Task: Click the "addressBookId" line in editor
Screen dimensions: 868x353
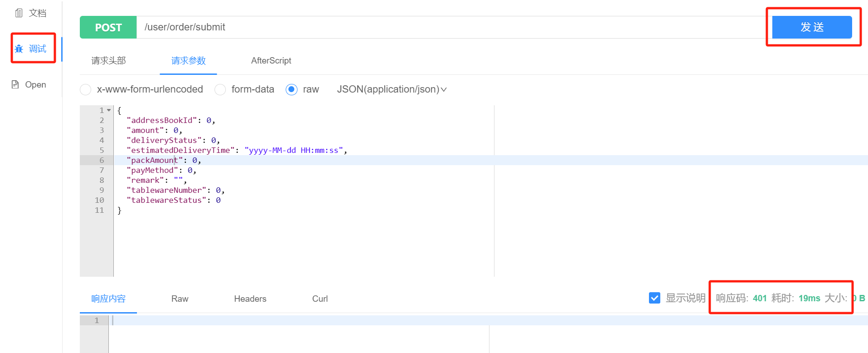Action: [171, 120]
